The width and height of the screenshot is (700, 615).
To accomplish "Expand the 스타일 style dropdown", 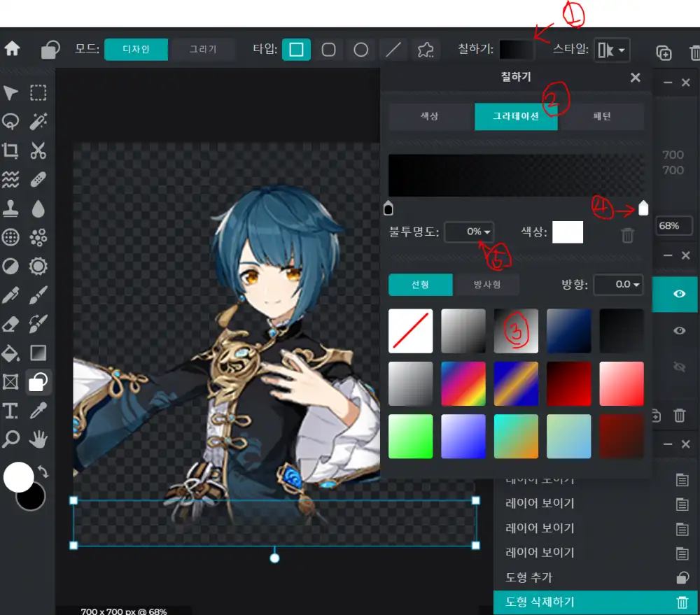I will click(x=612, y=50).
